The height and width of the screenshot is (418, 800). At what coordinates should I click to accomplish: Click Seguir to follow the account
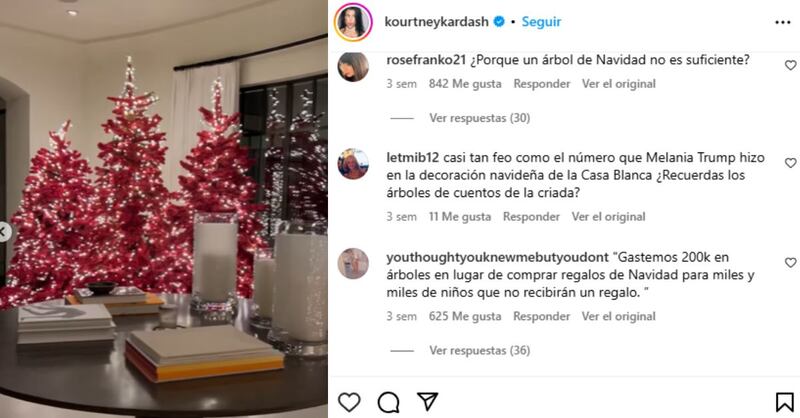541,22
